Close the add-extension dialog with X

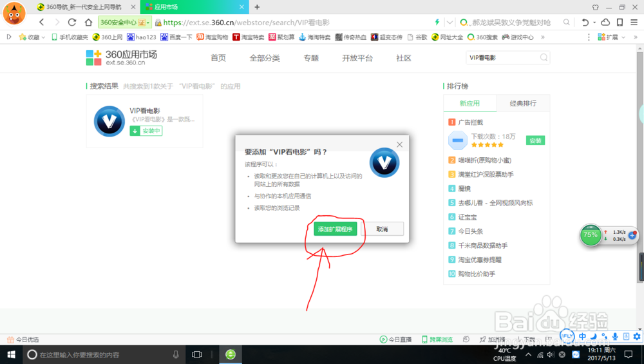(x=400, y=144)
